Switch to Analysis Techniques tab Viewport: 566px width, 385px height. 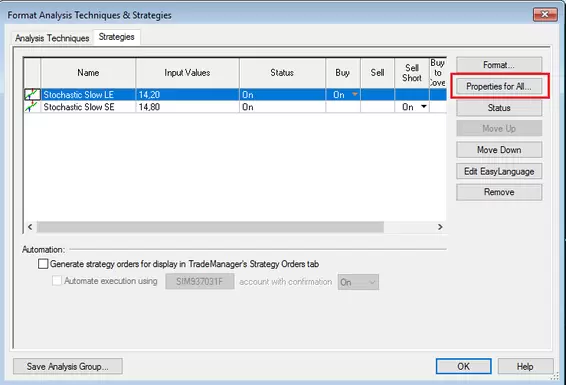coord(52,38)
